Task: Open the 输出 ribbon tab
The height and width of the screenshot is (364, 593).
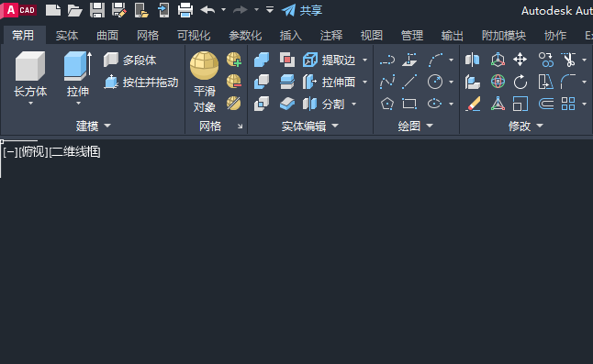Action: (x=453, y=36)
